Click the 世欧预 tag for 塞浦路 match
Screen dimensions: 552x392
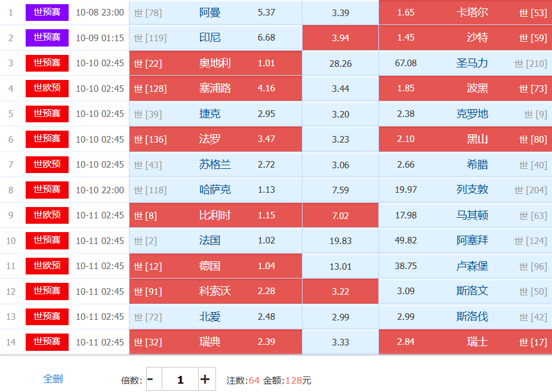47,88
